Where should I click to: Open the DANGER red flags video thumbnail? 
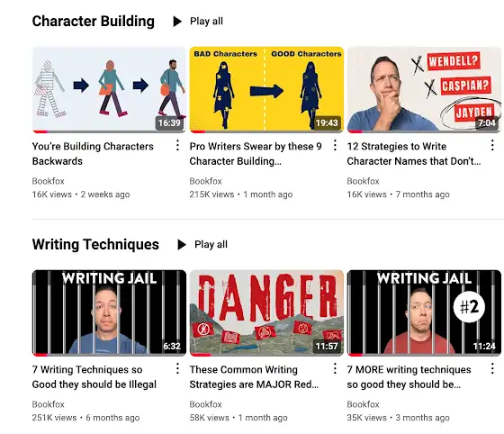(266, 312)
